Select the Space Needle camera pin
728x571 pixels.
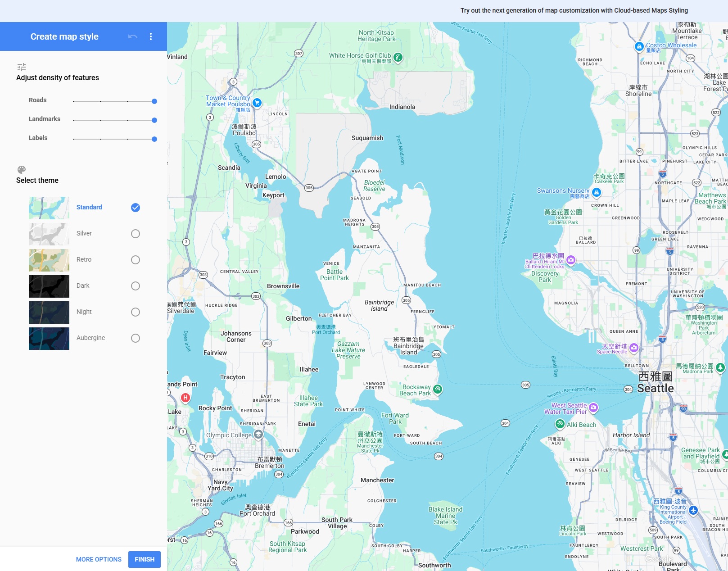[634, 347]
